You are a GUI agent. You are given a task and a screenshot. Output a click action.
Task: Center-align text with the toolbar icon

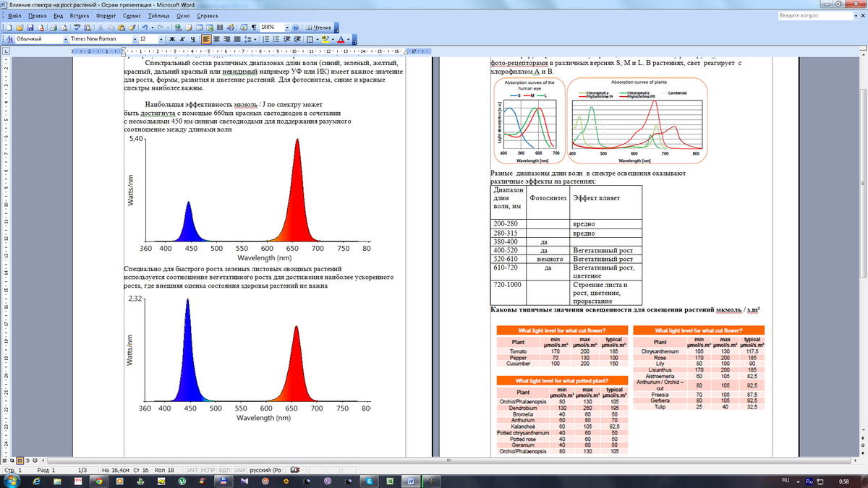pyautogui.click(x=217, y=39)
